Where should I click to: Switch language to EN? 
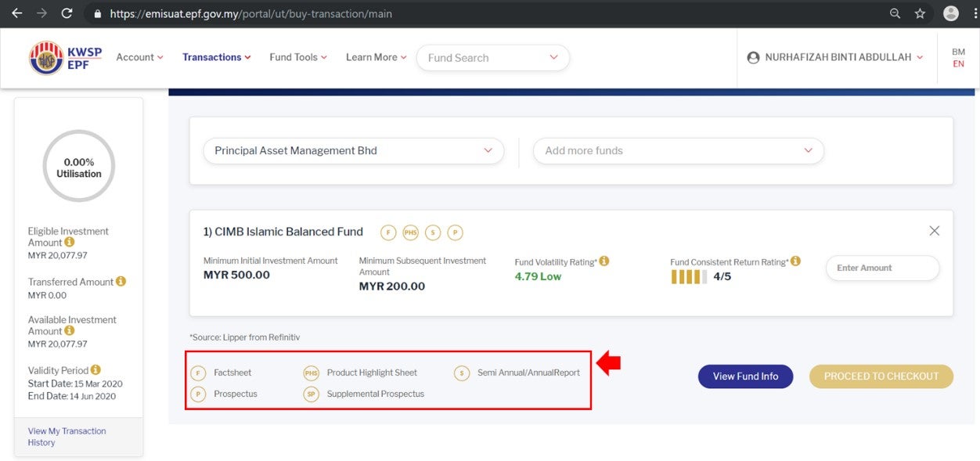point(958,64)
